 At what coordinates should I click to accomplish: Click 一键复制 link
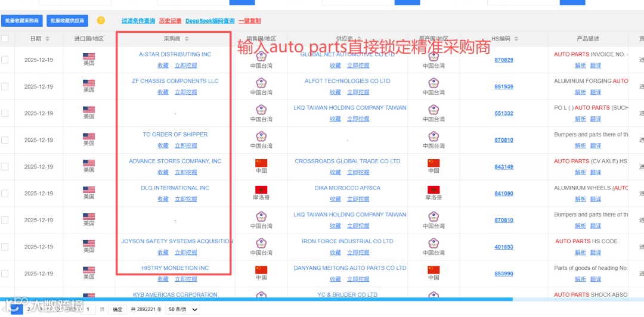(x=249, y=21)
